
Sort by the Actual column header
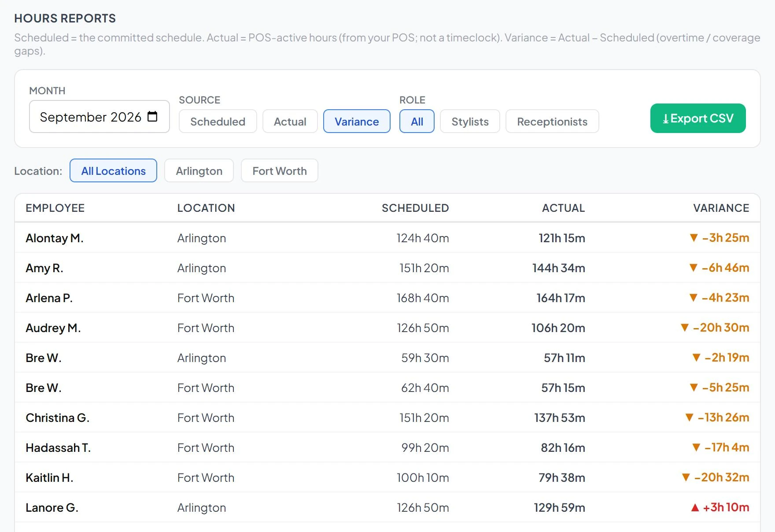coord(563,208)
